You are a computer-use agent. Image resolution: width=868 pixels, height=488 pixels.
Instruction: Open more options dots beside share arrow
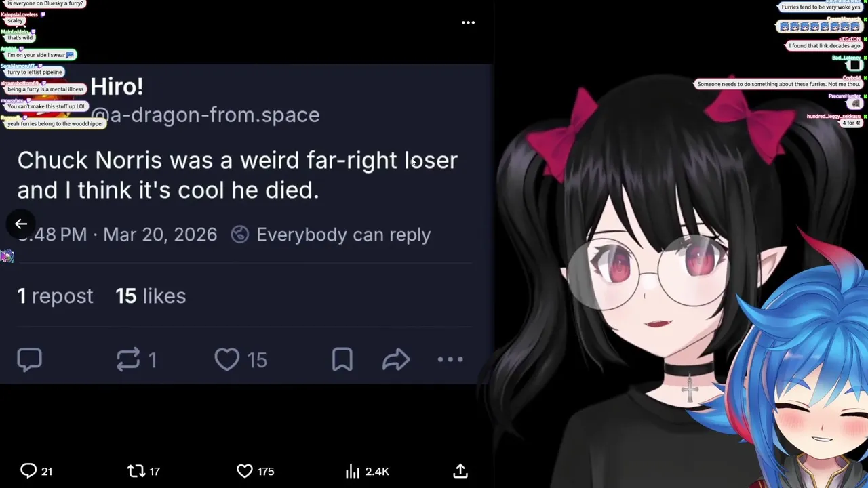click(x=450, y=360)
